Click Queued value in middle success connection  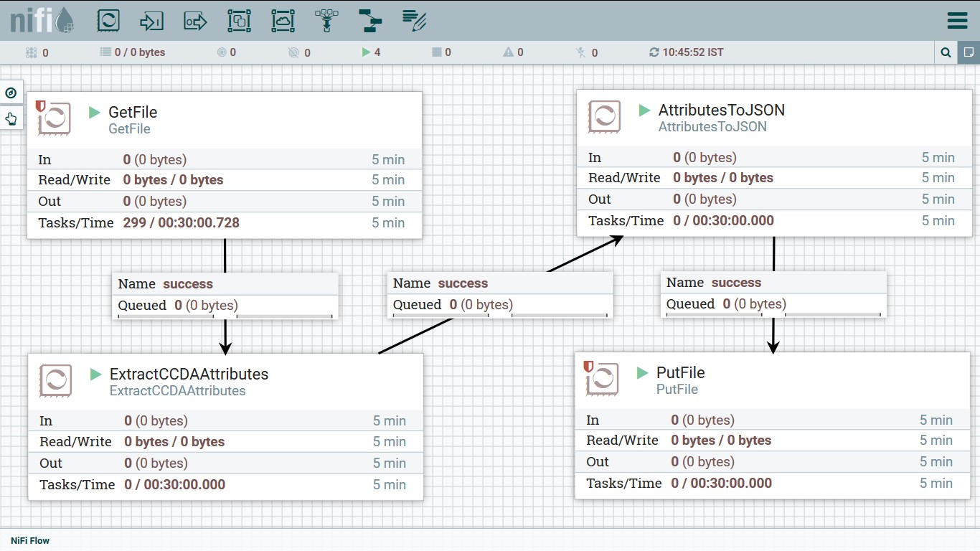coord(481,305)
